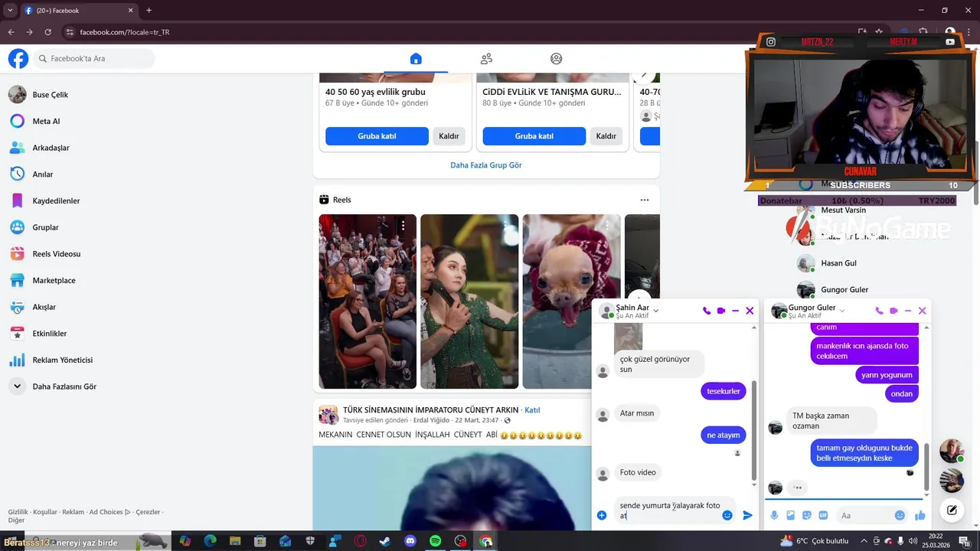Image resolution: width=980 pixels, height=551 pixels.
Task: Open the Home feed tab icon
Action: (416, 59)
